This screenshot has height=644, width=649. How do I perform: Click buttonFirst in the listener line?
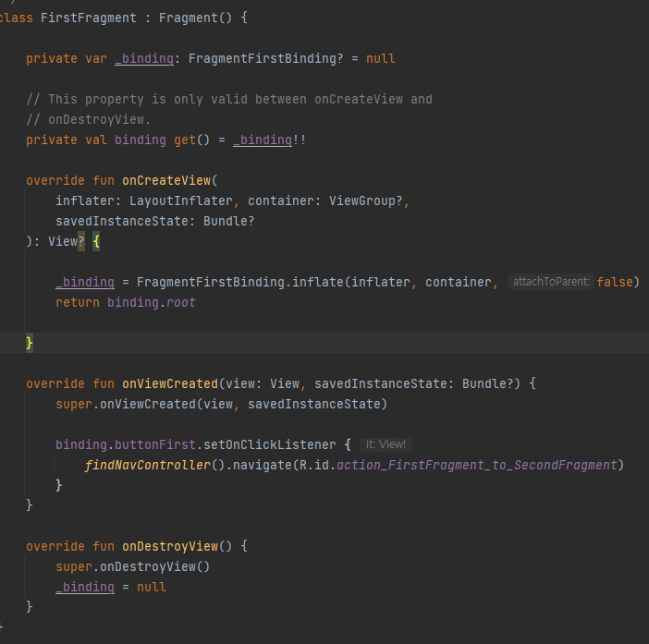pos(154,444)
